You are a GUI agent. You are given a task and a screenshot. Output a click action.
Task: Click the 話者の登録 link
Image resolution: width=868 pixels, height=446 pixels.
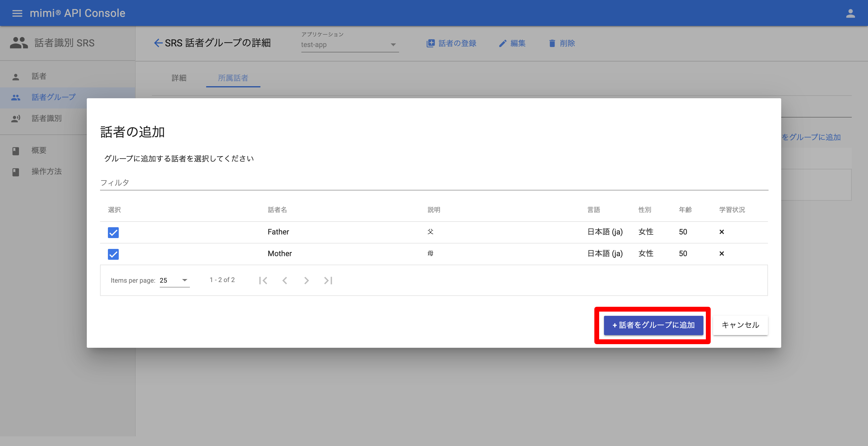451,43
